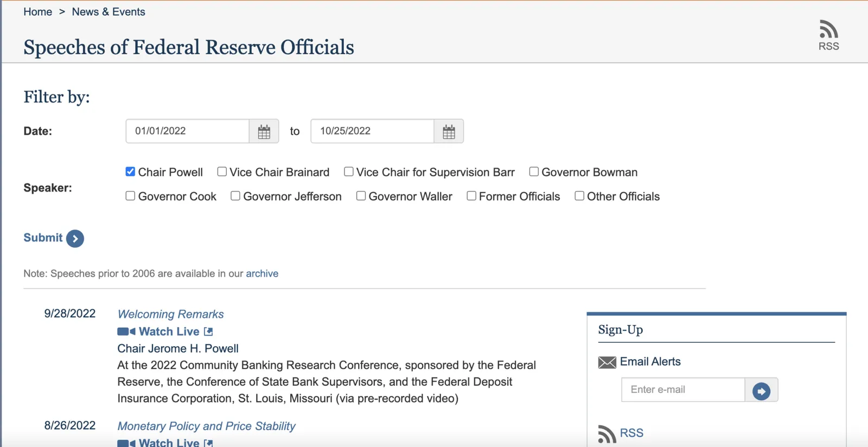
Task: Uncheck the Chair Powell checkbox
Action: coord(130,171)
